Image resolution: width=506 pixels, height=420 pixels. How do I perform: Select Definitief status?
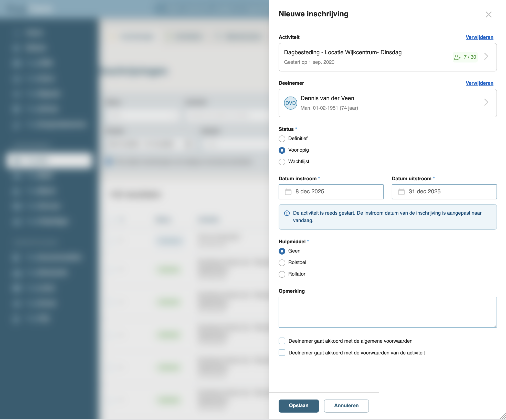pyautogui.click(x=282, y=139)
